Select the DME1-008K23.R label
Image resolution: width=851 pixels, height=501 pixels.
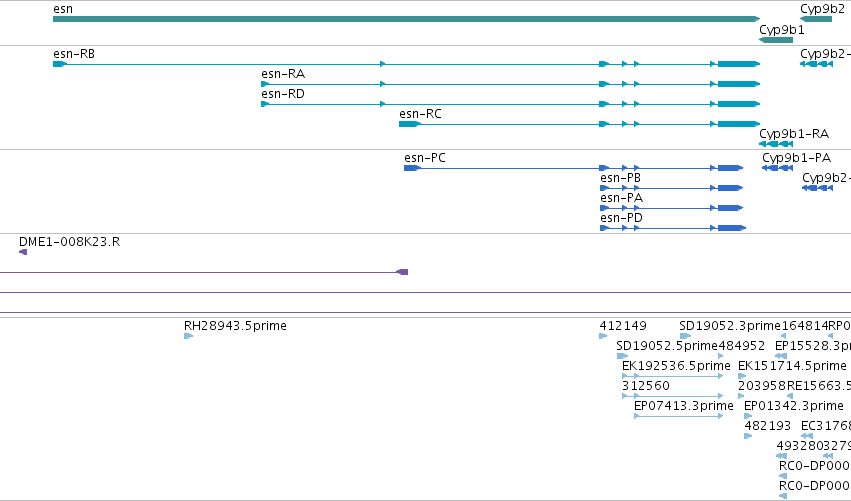[x=69, y=242]
